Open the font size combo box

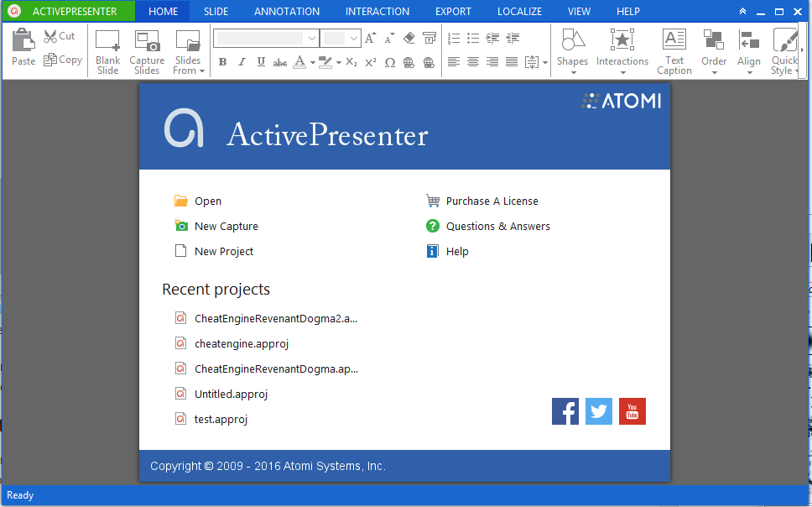tap(341, 38)
